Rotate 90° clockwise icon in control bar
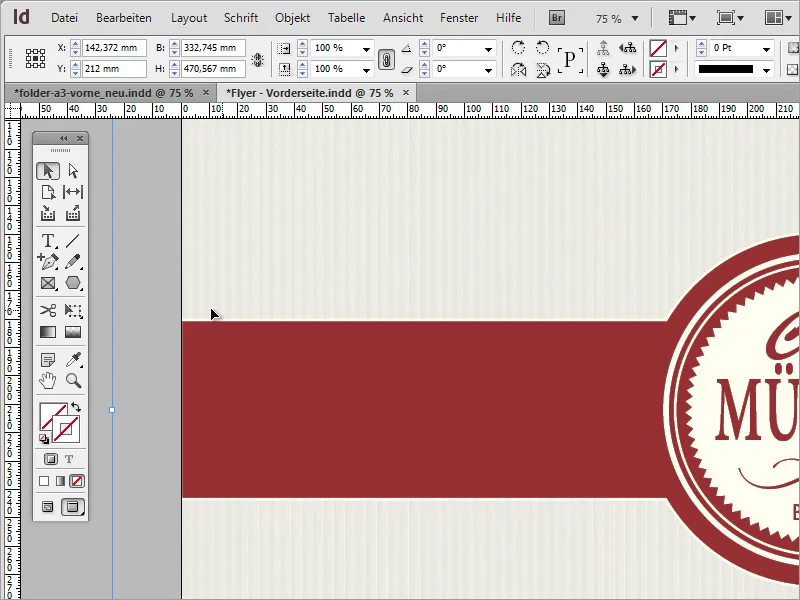Viewport: 800px width, 600px height. (518, 47)
